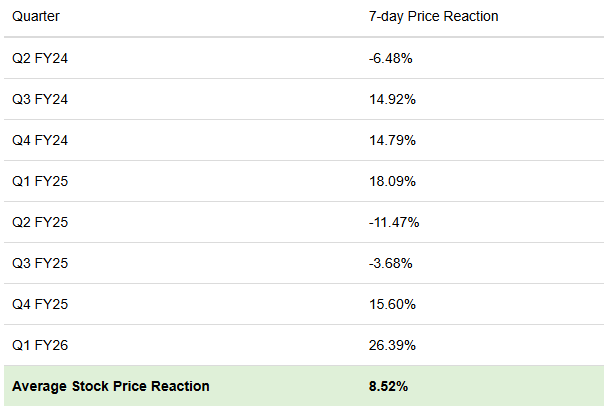Click the -11.47% price reaction value

tap(393, 222)
